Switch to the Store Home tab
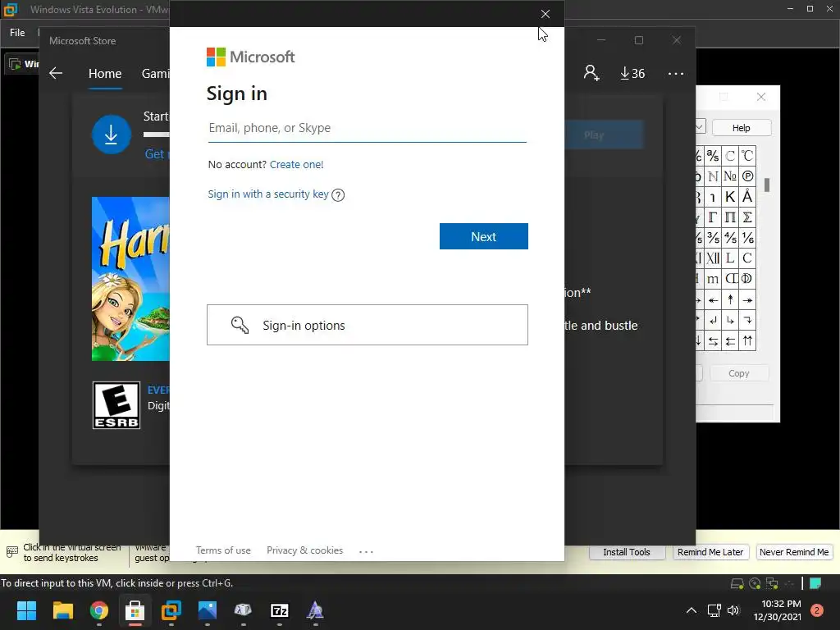 105,73
